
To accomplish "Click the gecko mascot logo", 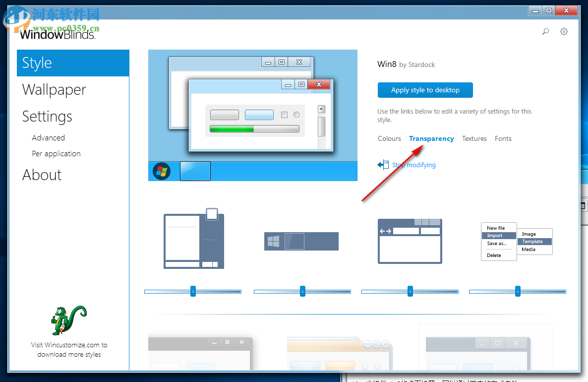I will pyautogui.click(x=68, y=320).
